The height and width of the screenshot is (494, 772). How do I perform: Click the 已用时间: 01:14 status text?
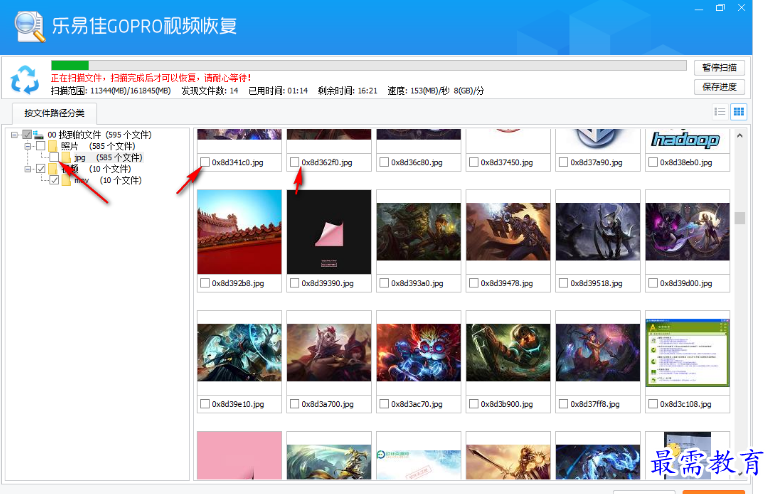coord(278,91)
